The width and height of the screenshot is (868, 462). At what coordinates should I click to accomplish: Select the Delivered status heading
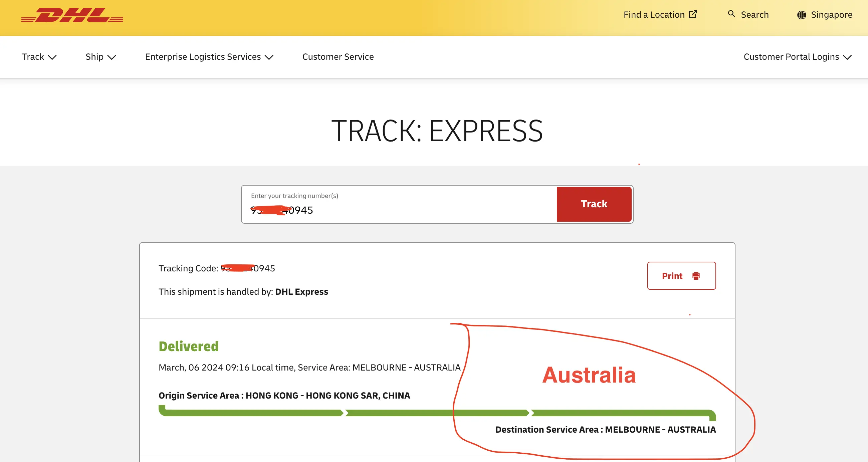188,346
